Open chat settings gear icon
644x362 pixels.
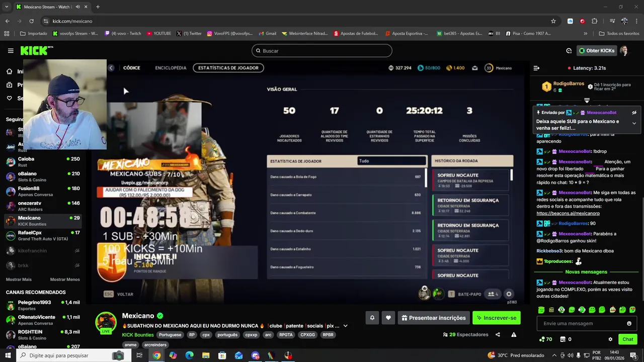tap(610, 339)
